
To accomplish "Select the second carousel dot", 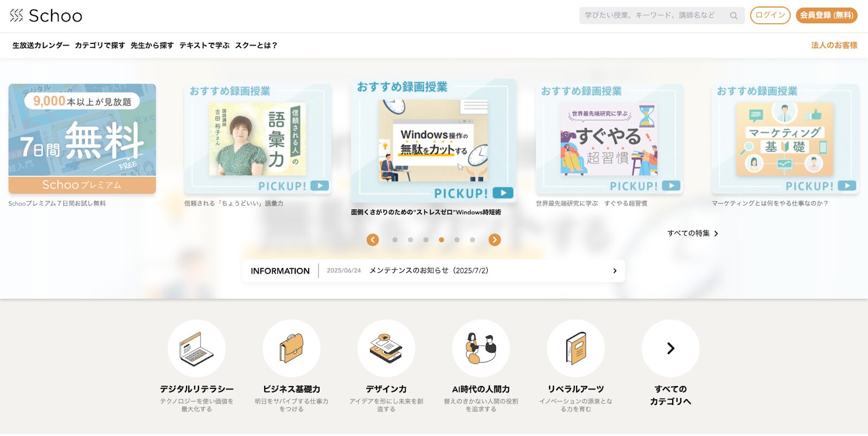I will 410,240.
